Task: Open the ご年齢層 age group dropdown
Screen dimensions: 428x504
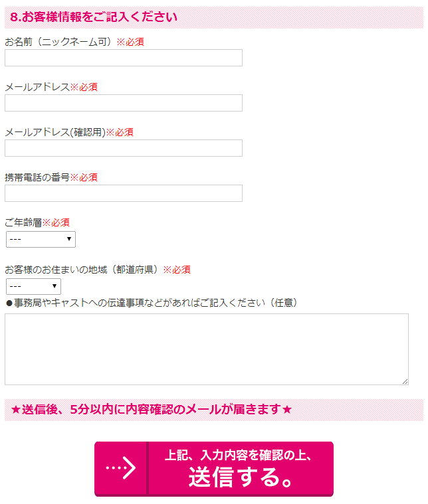Action: pyautogui.click(x=41, y=239)
